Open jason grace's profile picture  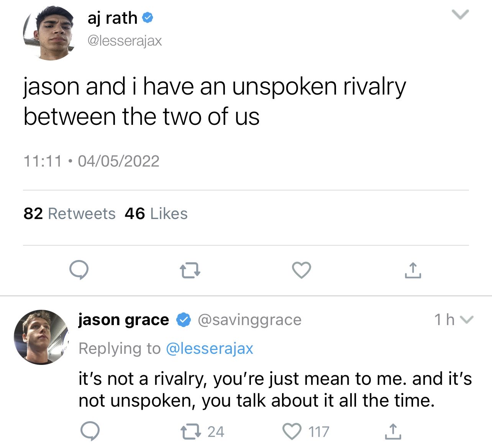(41, 337)
